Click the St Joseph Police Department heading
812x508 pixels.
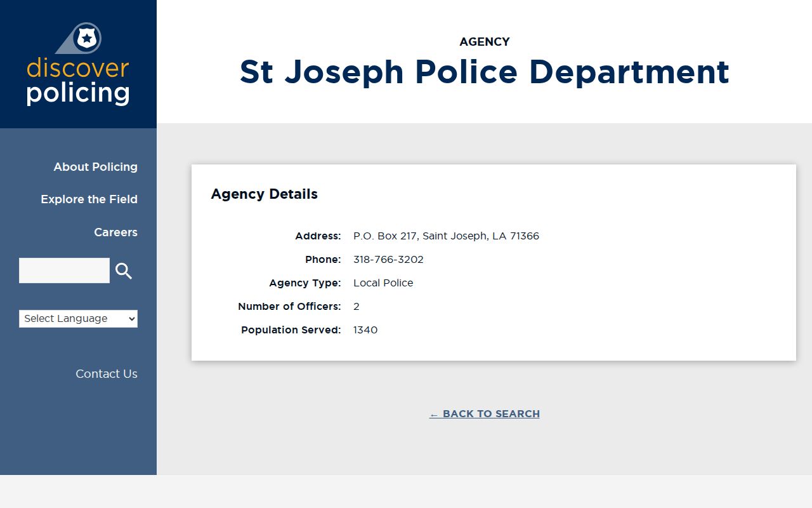click(x=485, y=72)
